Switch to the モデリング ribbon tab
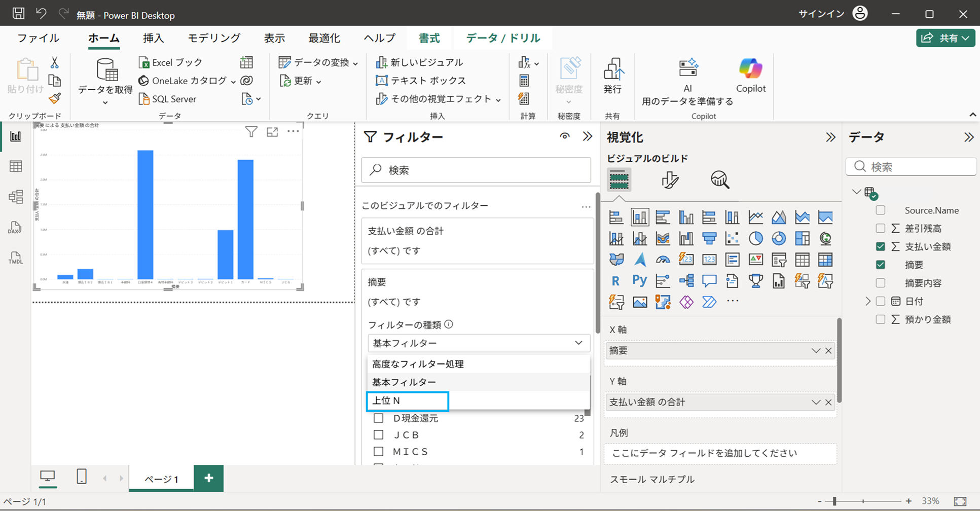The height and width of the screenshot is (511, 980). (x=213, y=38)
